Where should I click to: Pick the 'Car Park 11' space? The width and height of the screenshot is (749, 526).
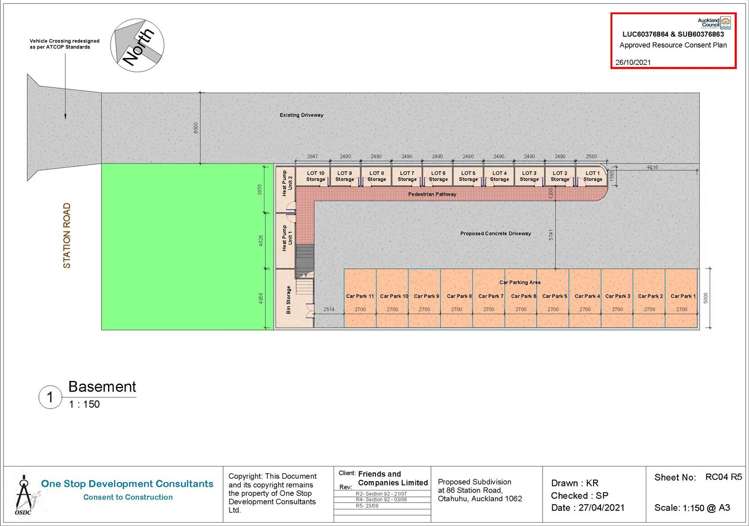tap(360, 298)
